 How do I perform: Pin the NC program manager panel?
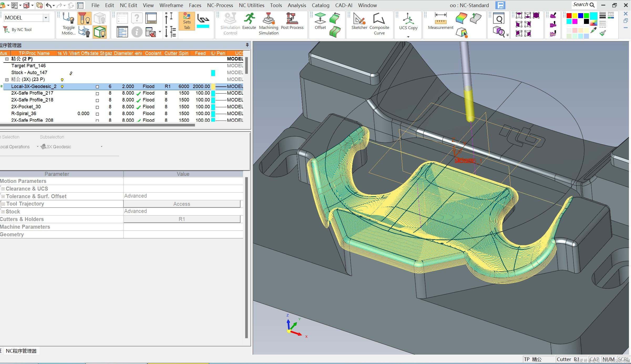pos(247,45)
